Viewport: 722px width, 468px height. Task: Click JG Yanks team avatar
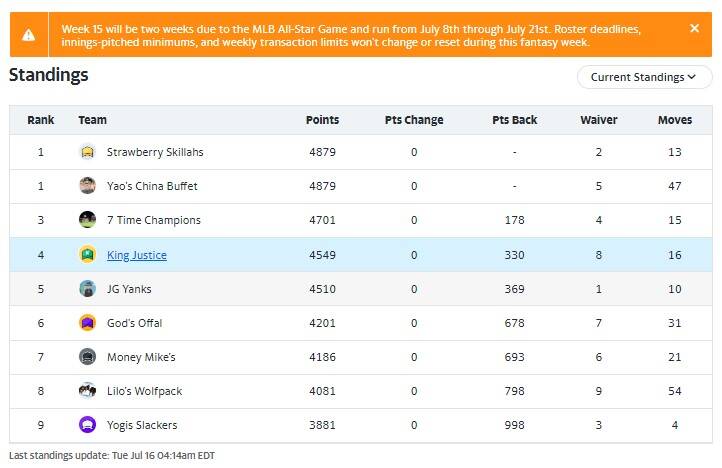(87, 289)
